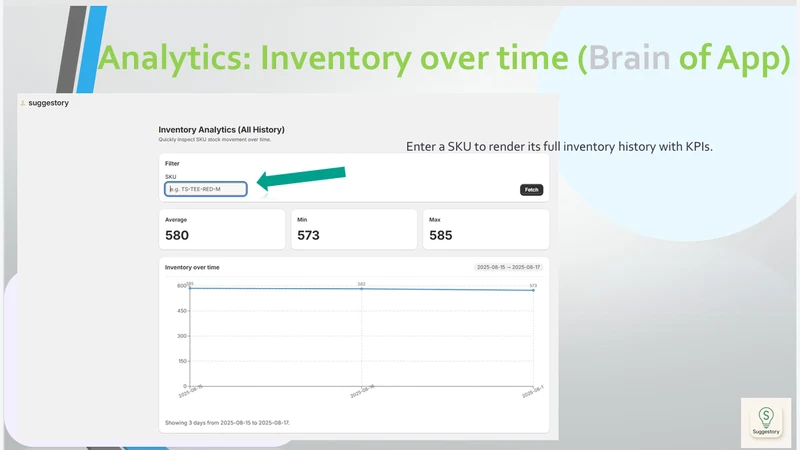Select the Average 580 card
The image size is (800, 450).
pos(222,230)
